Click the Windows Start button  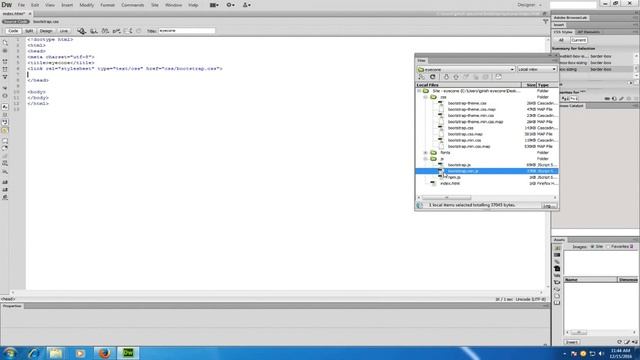[x=10, y=353]
